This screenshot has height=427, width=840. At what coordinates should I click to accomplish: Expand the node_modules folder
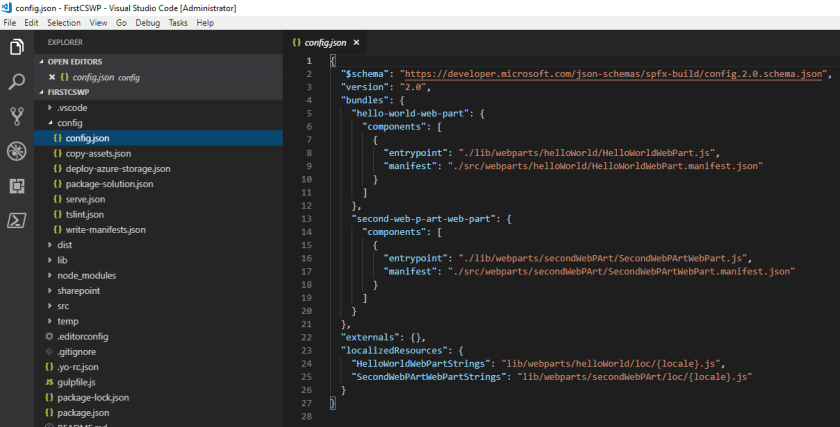(86, 275)
